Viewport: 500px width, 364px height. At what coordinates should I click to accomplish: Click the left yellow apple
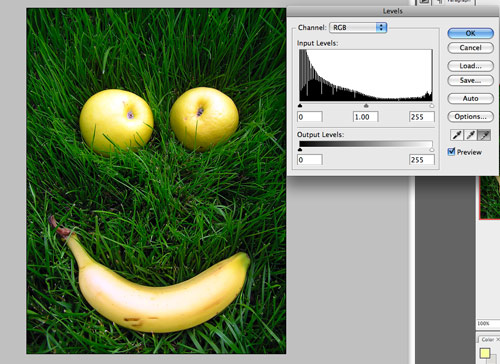116,122
